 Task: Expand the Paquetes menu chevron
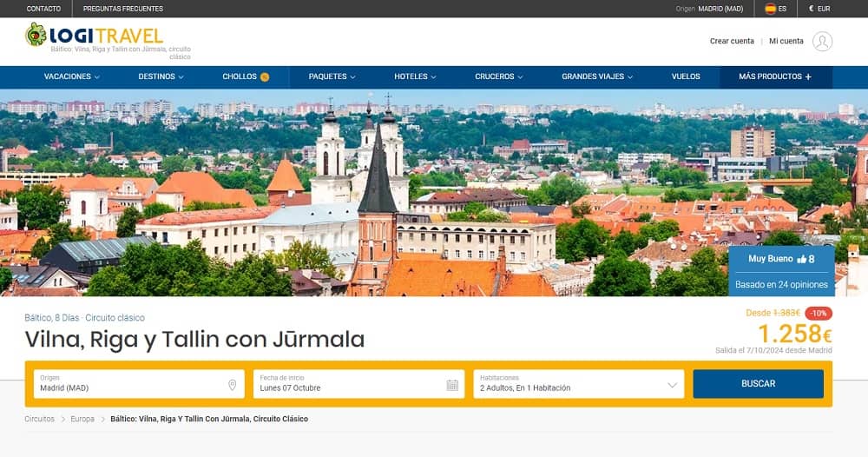pyautogui.click(x=352, y=77)
